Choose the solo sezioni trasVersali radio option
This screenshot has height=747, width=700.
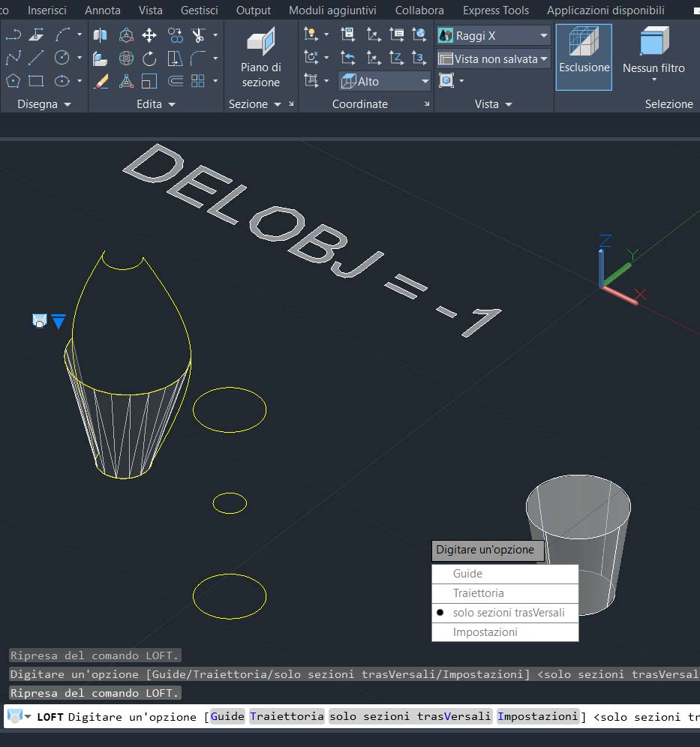point(505,613)
